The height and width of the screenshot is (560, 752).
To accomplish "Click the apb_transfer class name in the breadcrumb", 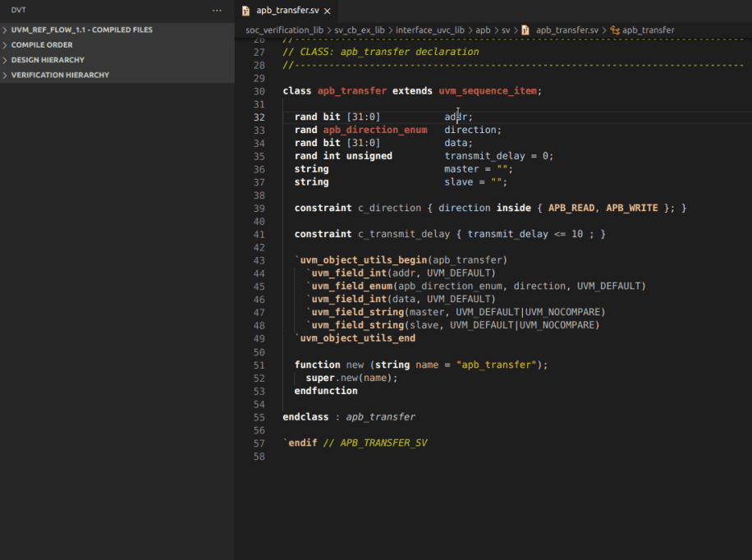I will [648, 30].
